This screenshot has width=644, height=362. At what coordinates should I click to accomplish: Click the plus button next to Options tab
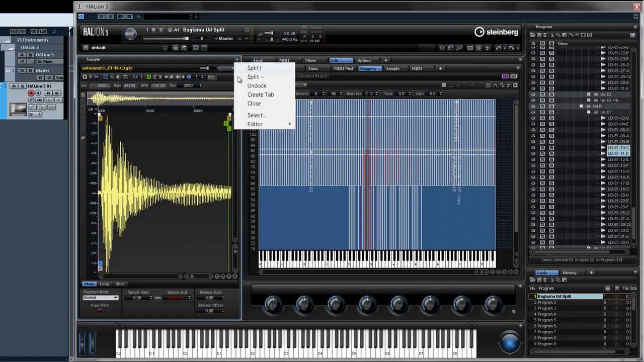click(386, 60)
